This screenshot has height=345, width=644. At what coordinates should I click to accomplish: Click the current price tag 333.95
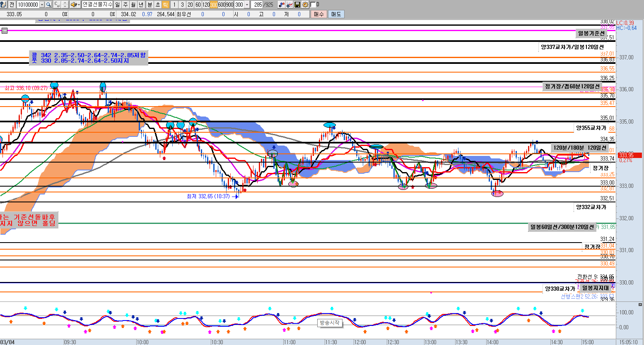629,155
